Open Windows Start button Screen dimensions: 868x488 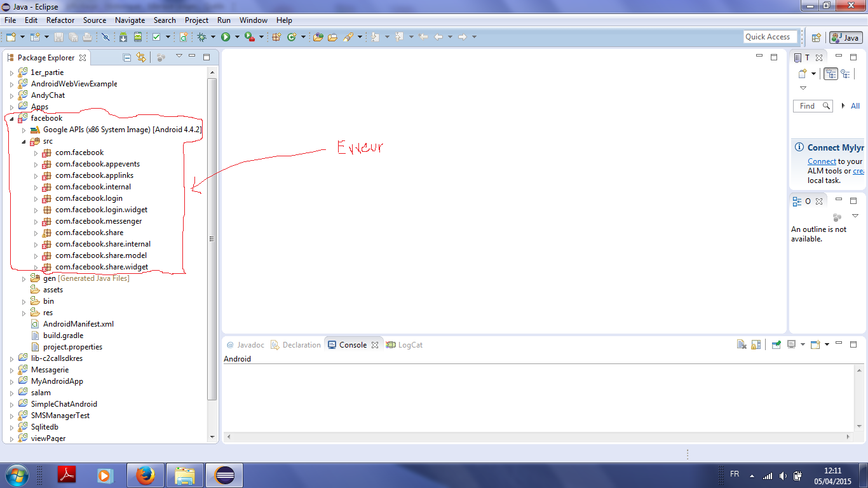point(17,475)
